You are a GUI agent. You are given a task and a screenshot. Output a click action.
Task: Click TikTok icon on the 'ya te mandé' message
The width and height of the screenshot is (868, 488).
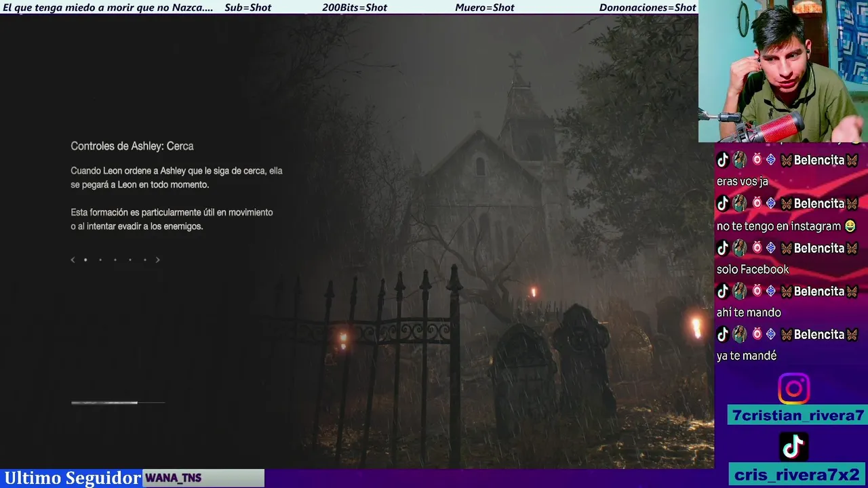723,334
